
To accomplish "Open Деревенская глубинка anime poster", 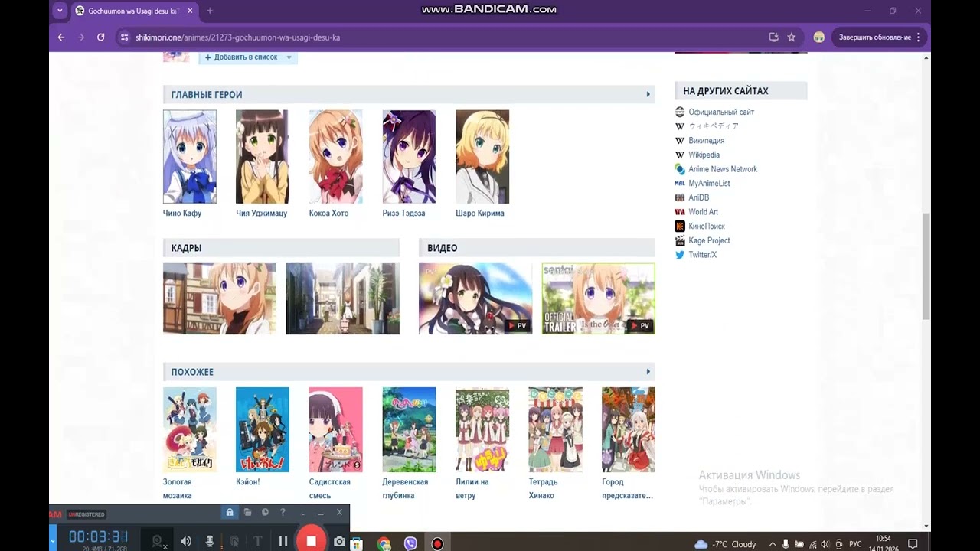I will (409, 429).
